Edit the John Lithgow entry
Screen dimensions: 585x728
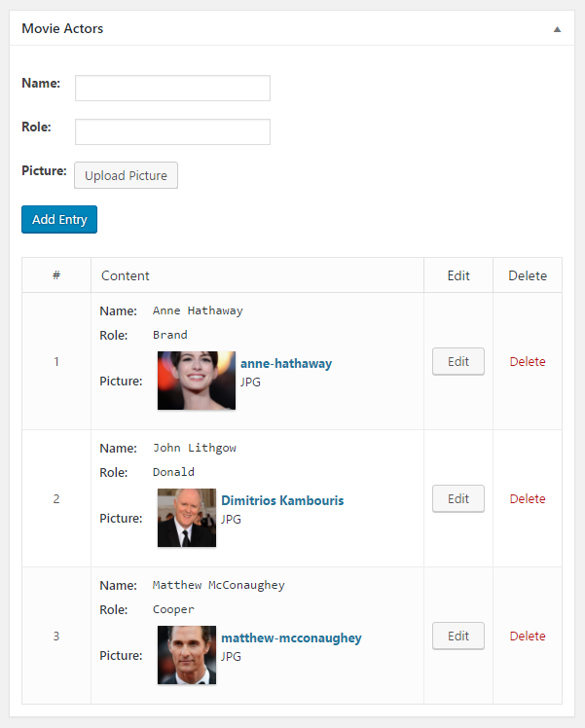click(458, 498)
